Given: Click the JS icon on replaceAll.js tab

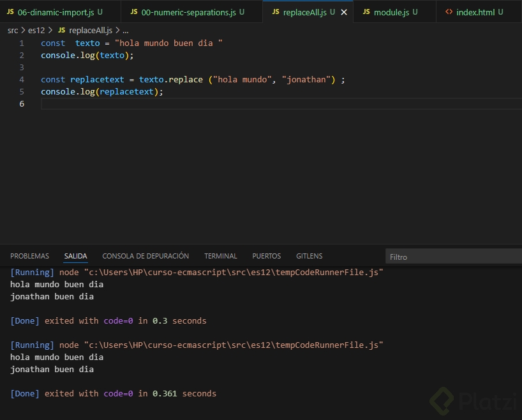Looking at the screenshot, I should click(275, 12).
